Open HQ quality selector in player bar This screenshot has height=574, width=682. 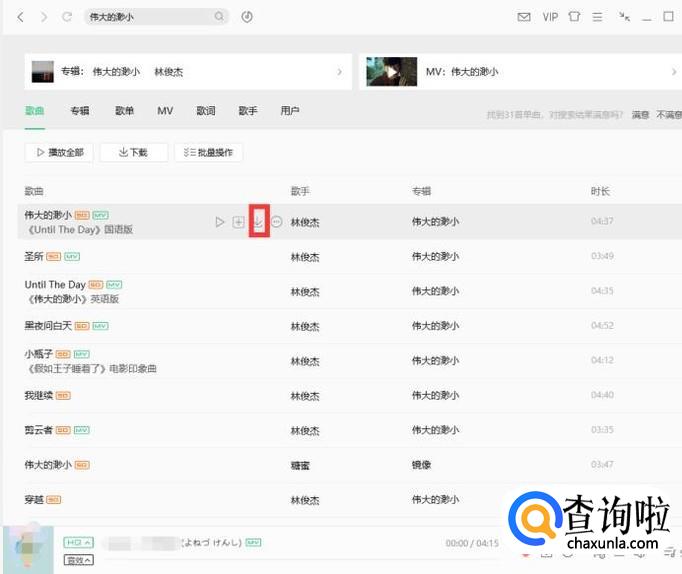tap(78, 542)
